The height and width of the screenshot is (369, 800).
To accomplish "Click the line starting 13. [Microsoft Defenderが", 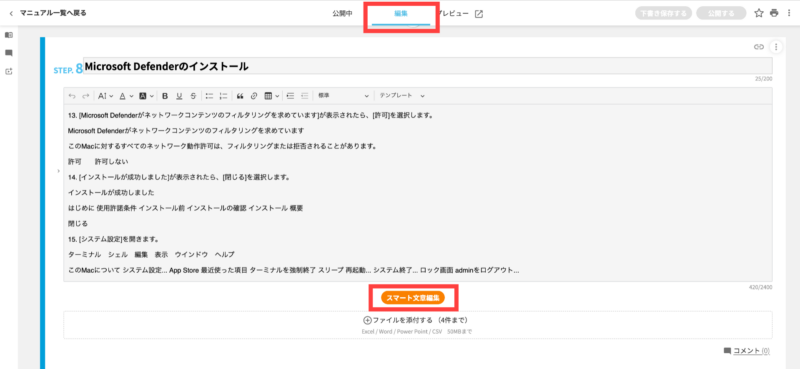I will [250, 115].
